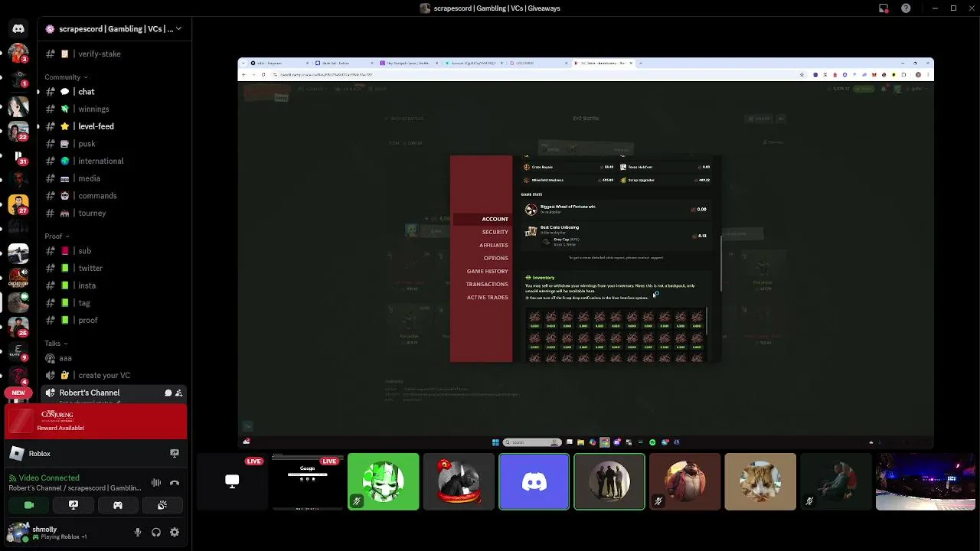This screenshot has width=980, height=551.
Task: Select the first LIVE stream tile
Action: [x=232, y=481]
